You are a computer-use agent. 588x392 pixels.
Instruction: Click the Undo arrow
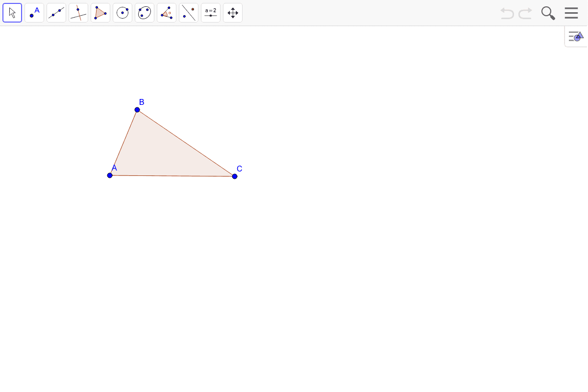coord(507,13)
